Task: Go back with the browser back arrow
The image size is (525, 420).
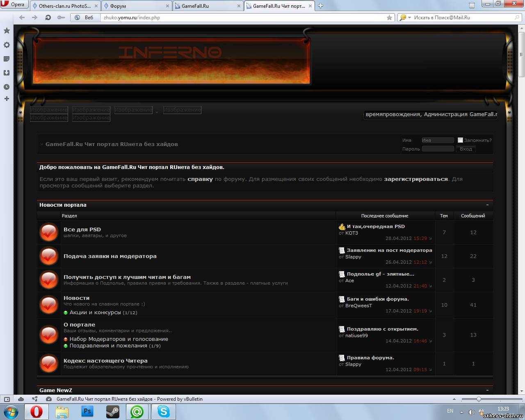Action: pyautogui.click(x=22, y=18)
